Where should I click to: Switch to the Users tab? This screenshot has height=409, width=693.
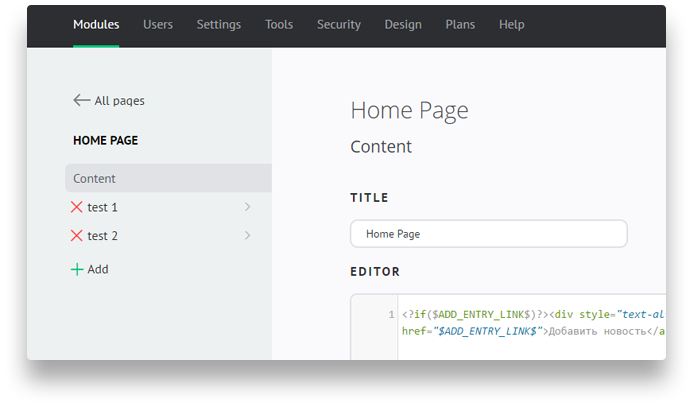[158, 24]
